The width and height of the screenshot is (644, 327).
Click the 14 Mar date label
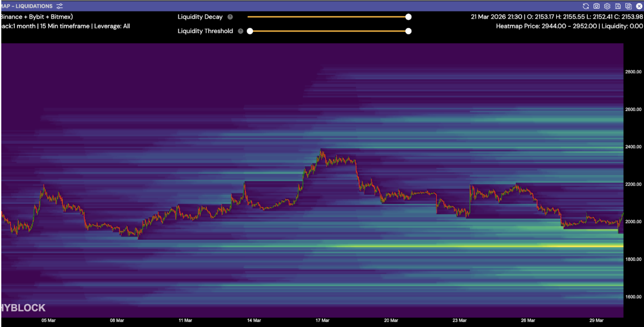click(254, 320)
